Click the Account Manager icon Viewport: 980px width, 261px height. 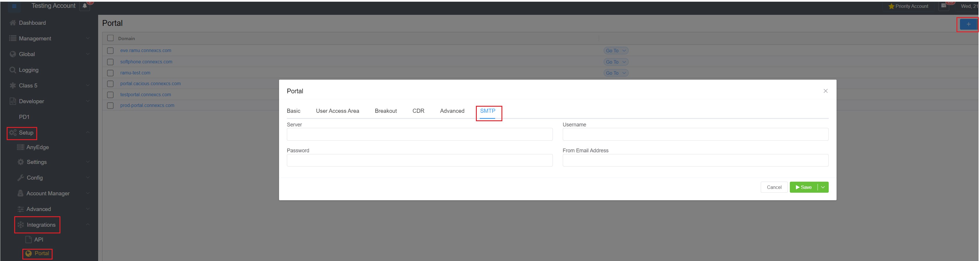click(21, 194)
